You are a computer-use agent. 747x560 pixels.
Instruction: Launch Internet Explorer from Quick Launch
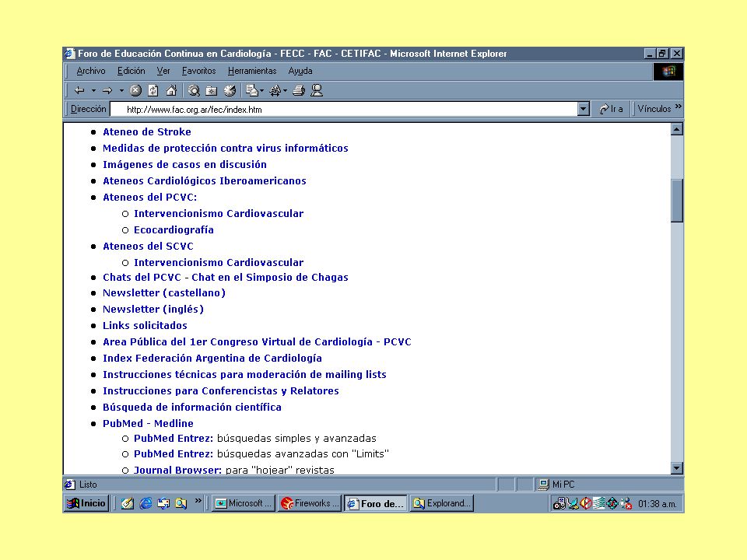point(146,503)
